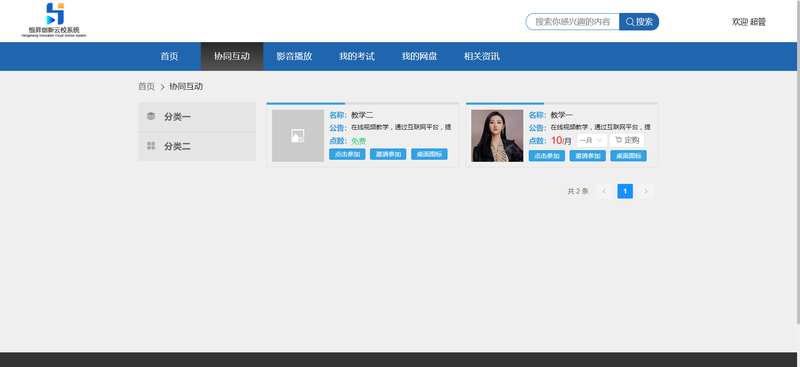
Task: Open the 一月 duration dropdown
Action: point(592,140)
